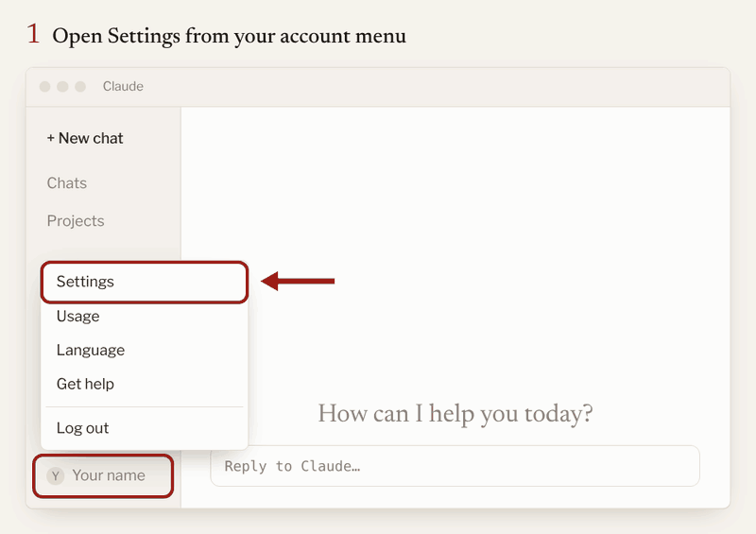
Task: Open the Your name account button
Action: coord(103,475)
